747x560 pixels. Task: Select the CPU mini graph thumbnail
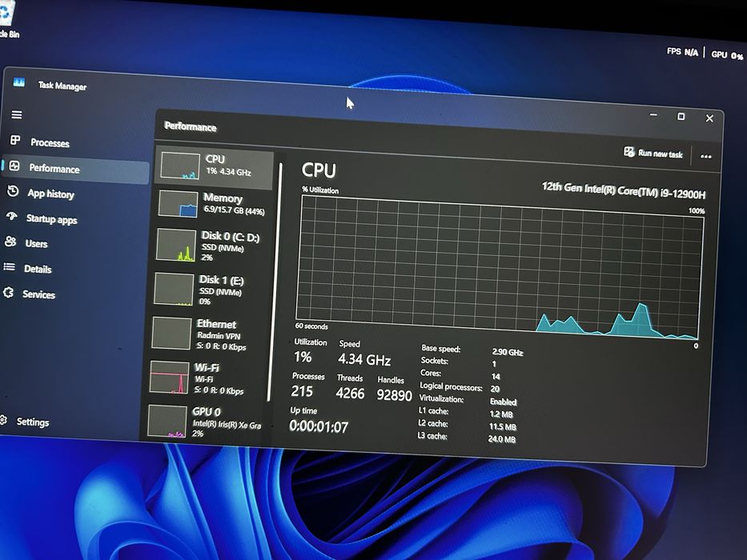[x=180, y=166]
